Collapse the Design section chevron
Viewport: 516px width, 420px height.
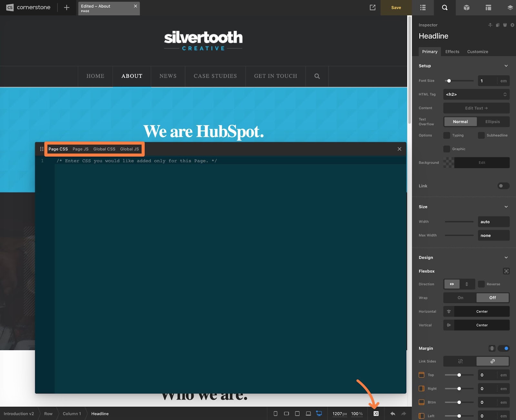506,258
